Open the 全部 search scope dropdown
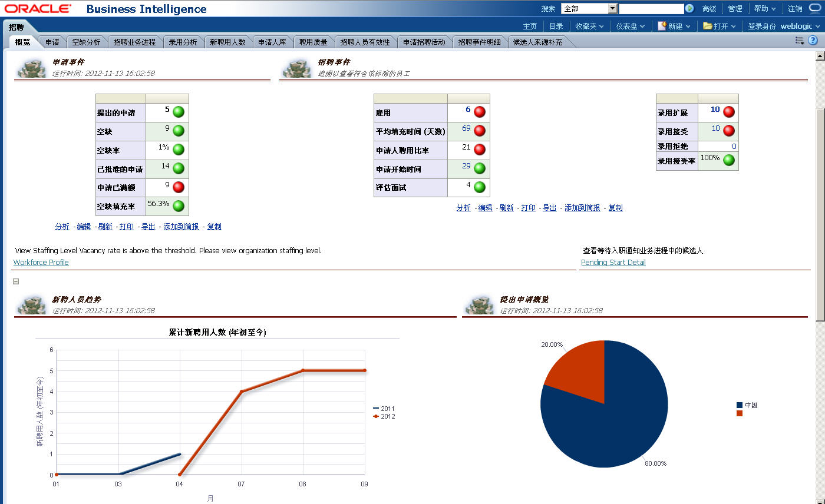 pos(612,8)
